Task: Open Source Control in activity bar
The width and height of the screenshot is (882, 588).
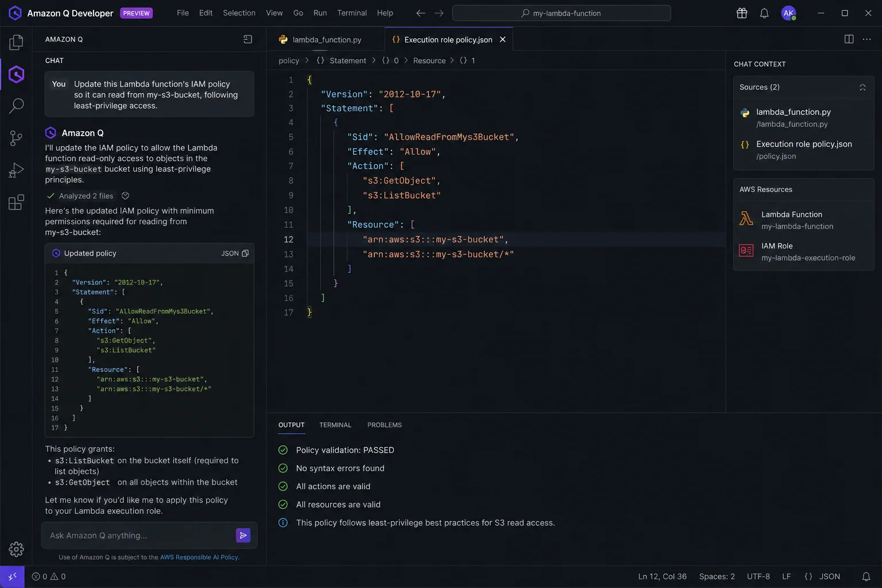Action: pyautogui.click(x=16, y=138)
